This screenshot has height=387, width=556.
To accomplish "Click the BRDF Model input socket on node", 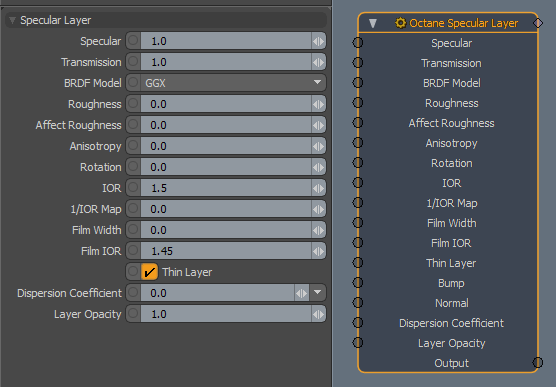I will click(x=358, y=82).
